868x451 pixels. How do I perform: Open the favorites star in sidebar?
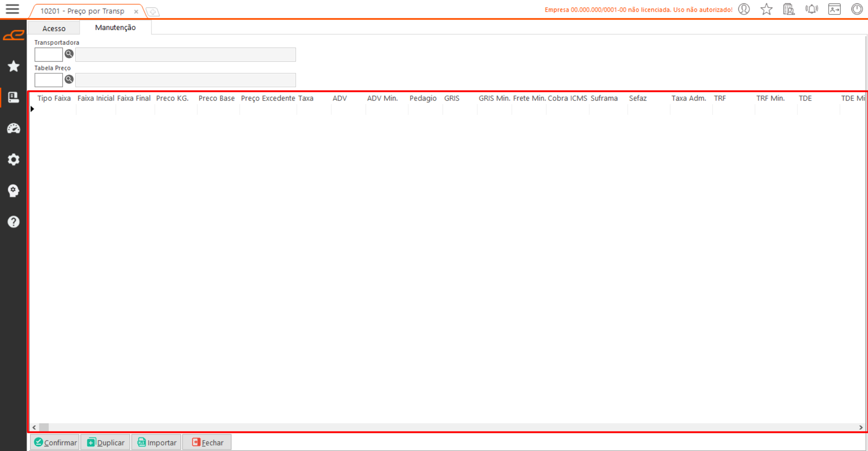tap(14, 66)
